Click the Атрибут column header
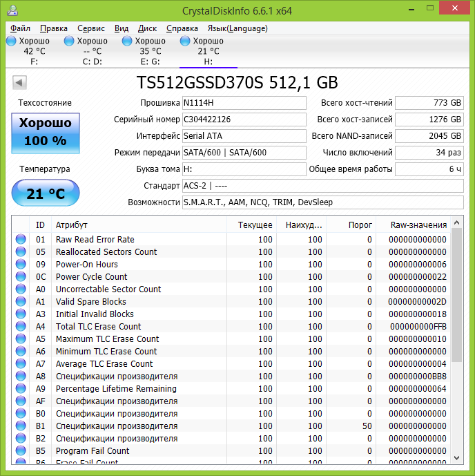The height and width of the screenshot is (476, 475). coord(139,225)
